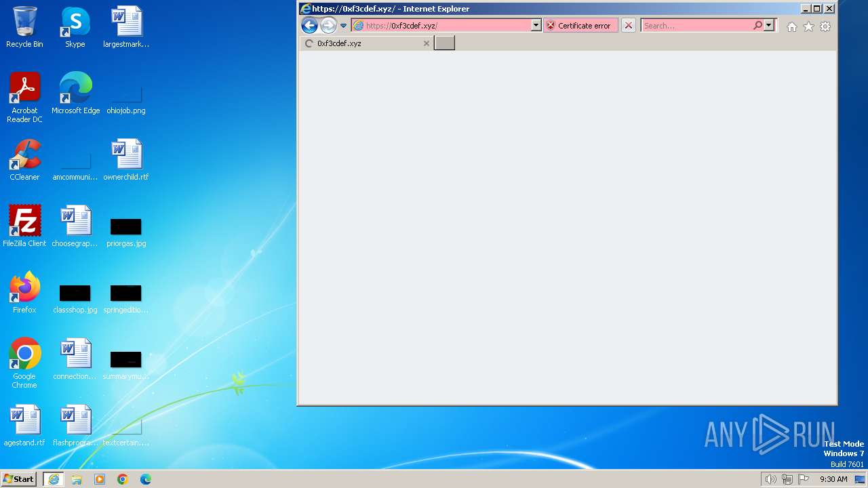Launch FileZilla Client
The height and width of the screenshot is (488, 868).
[24, 226]
